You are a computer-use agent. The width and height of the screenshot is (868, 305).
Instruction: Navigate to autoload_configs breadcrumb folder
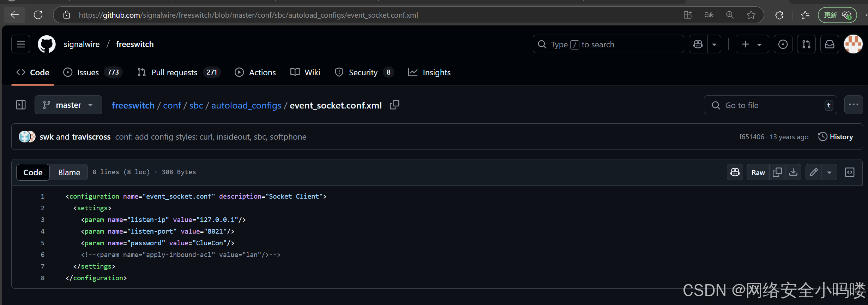[246, 105]
